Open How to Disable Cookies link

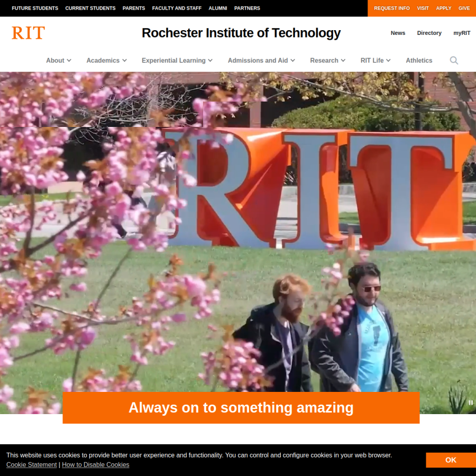[x=96, y=465]
